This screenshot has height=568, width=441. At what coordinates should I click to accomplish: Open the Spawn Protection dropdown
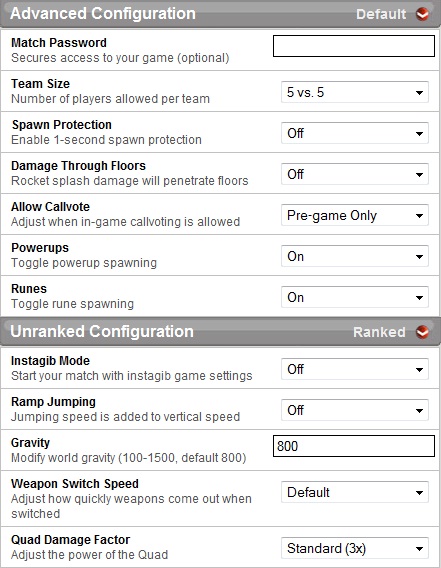[x=355, y=133]
